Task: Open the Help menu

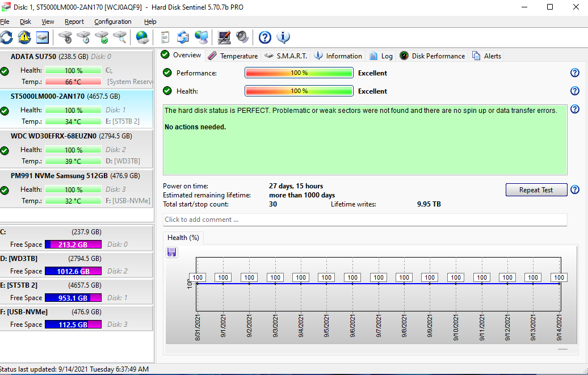Action: click(150, 22)
